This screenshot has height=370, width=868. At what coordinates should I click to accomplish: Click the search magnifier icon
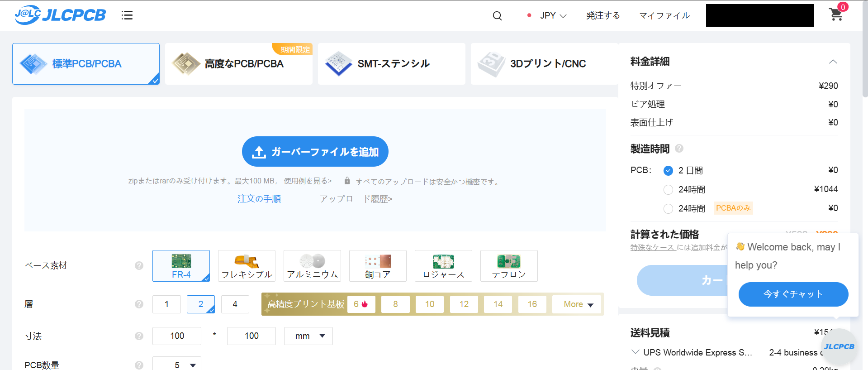coord(497,16)
